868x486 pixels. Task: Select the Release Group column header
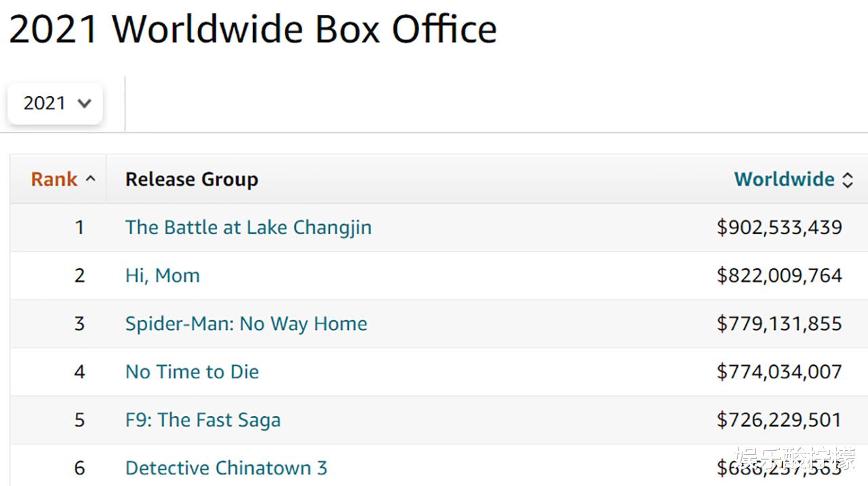(x=191, y=180)
